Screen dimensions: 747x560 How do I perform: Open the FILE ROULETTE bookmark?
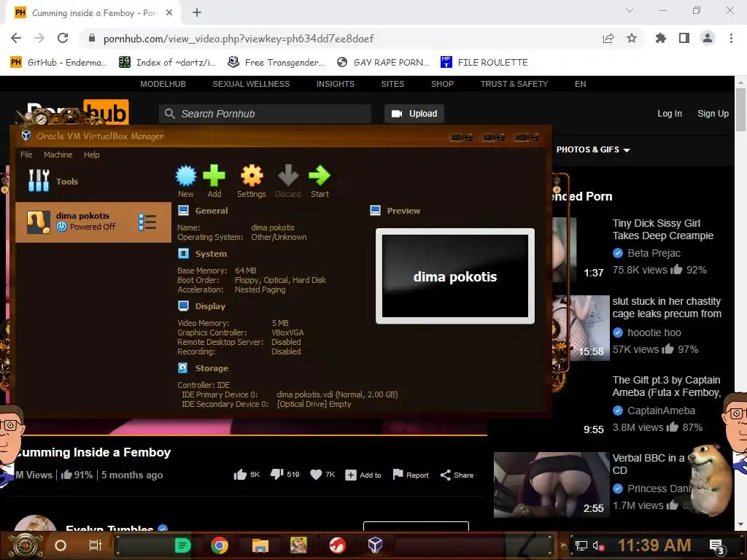[484, 63]
